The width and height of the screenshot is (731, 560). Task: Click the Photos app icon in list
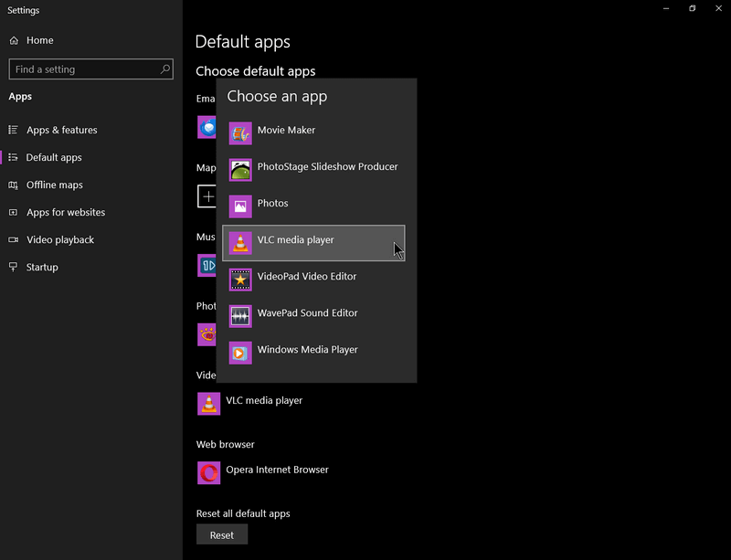tap(240, 206)
